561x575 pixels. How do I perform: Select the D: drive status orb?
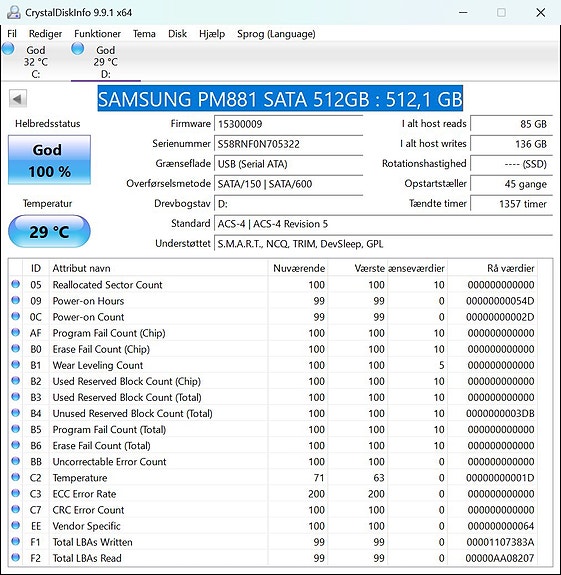(78, 49)
